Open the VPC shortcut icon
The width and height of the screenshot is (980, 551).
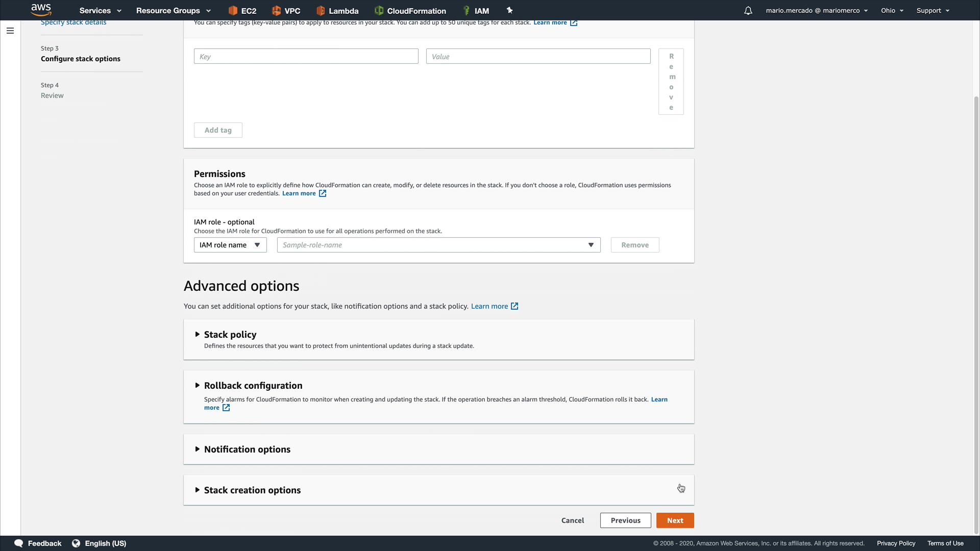tap(276, 11)
